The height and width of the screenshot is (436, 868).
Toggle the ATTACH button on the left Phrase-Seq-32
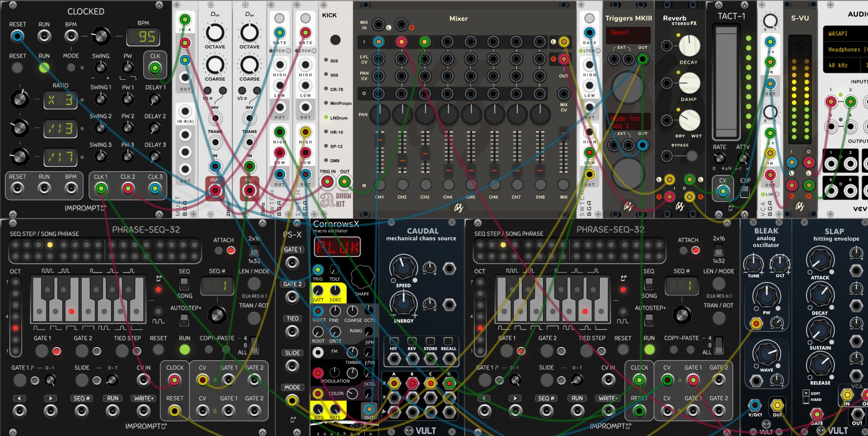pyautogui.click(x=219, y=251)
